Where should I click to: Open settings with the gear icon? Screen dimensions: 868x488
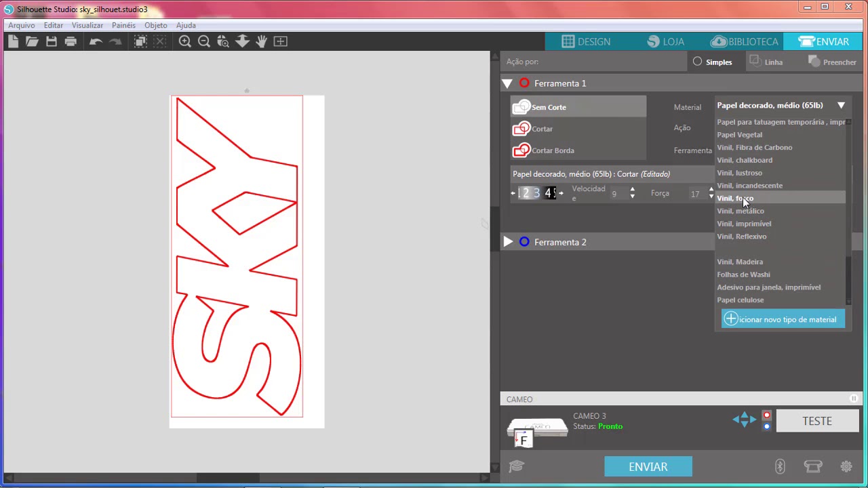click(x=846, y=466)
